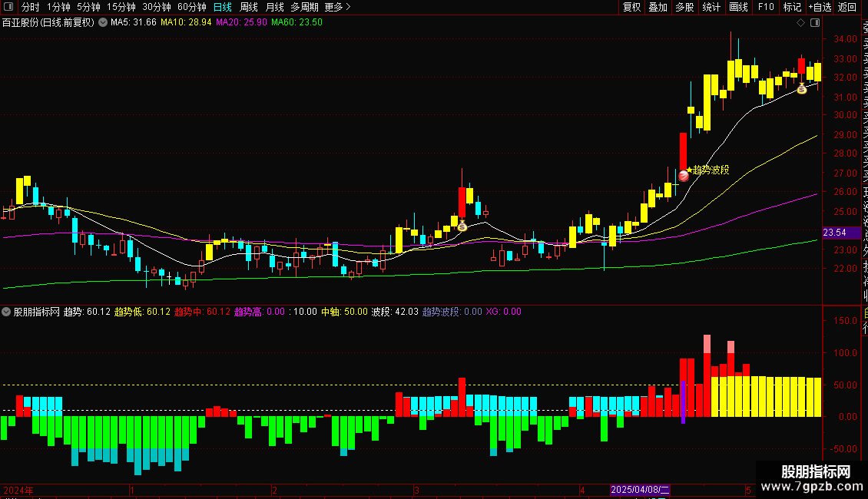
Task: Click the 趋势中: 60.12 value
Action: pyautogui.click(x=202, y=312)
